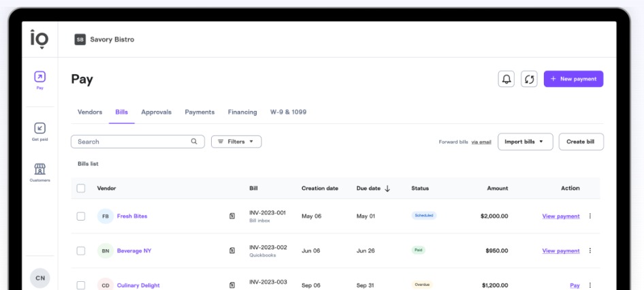Click the New payment button
This screenshot has width=644, height=290.
tap(573, 79)
